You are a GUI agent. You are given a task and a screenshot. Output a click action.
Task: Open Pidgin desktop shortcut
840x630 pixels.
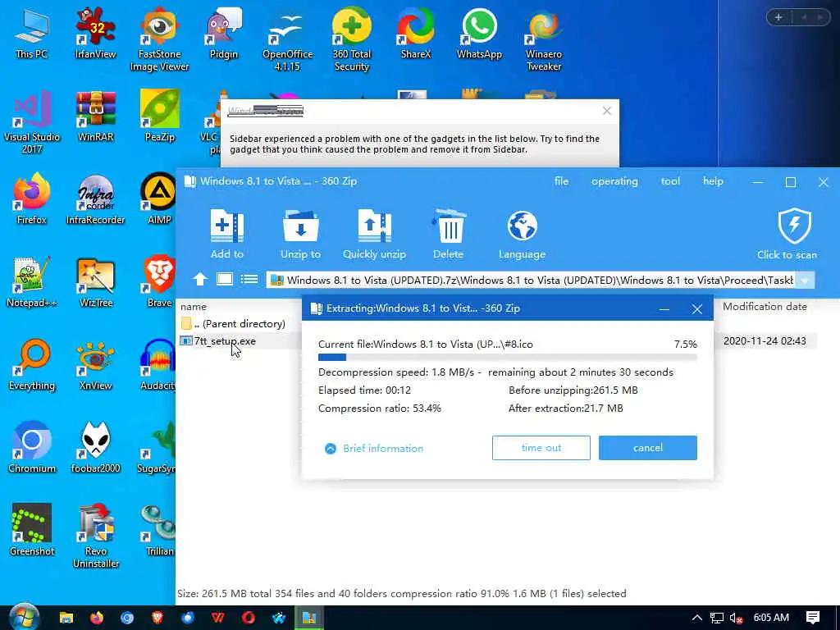pyautogui.click(x=223, y=34)
